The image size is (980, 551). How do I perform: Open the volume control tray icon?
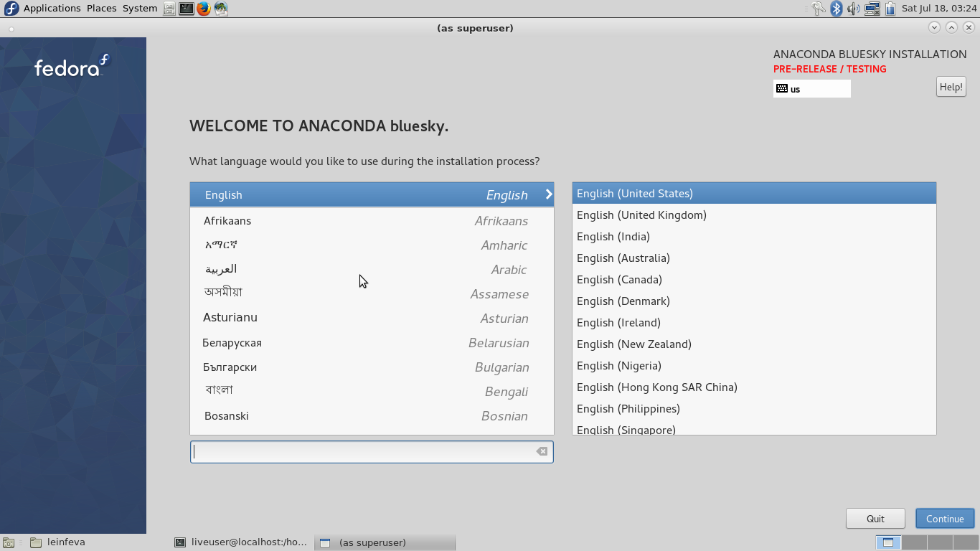[853, 9]
